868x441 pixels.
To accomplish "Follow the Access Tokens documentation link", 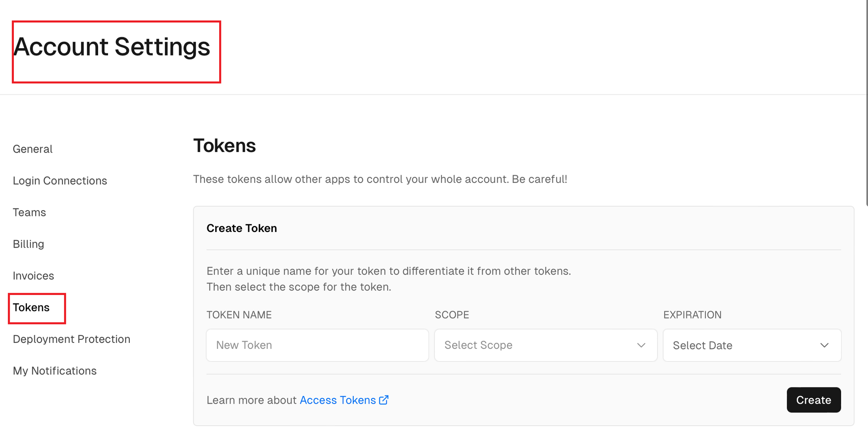I will pos(337,400).
